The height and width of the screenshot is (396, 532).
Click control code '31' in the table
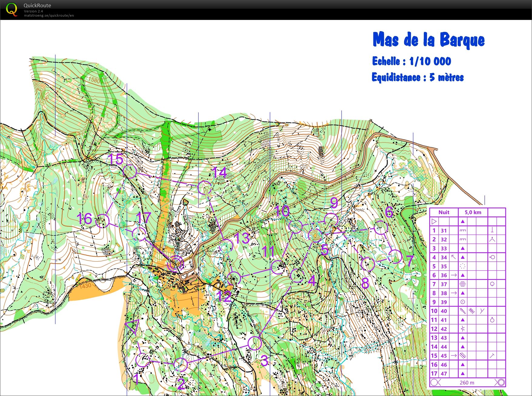[444, 231]
